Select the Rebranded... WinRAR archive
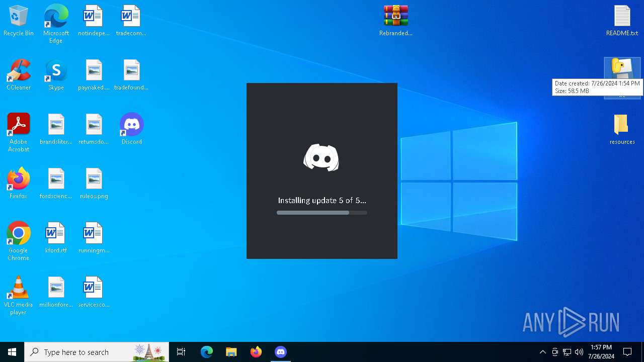 pos(396,21)
